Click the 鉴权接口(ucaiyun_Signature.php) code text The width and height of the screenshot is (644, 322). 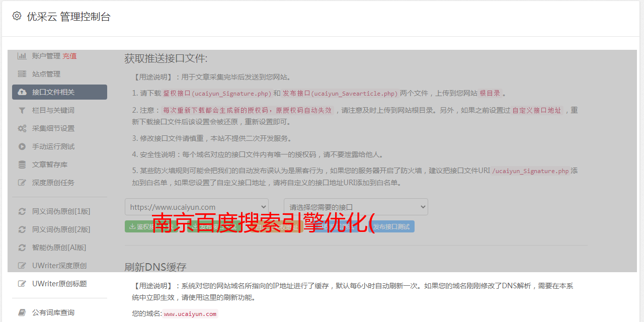coord(217,94)
